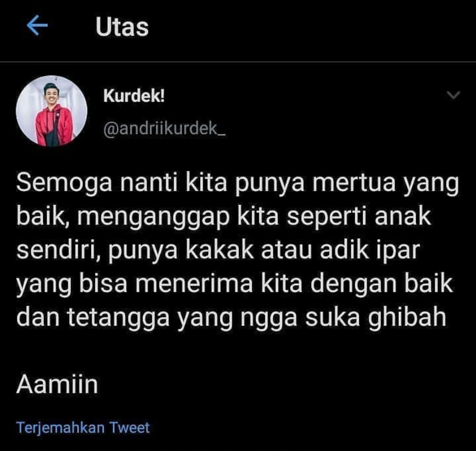Open Kurdek's profile picture
Viewport: 476px width, 451px height.
(x=52, y=111)
